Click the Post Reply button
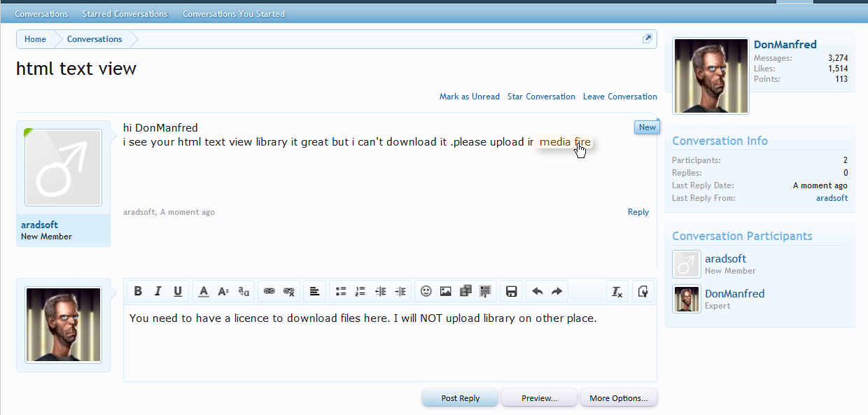Viewport: 868px width, 415px height. [x=460, y=398]
